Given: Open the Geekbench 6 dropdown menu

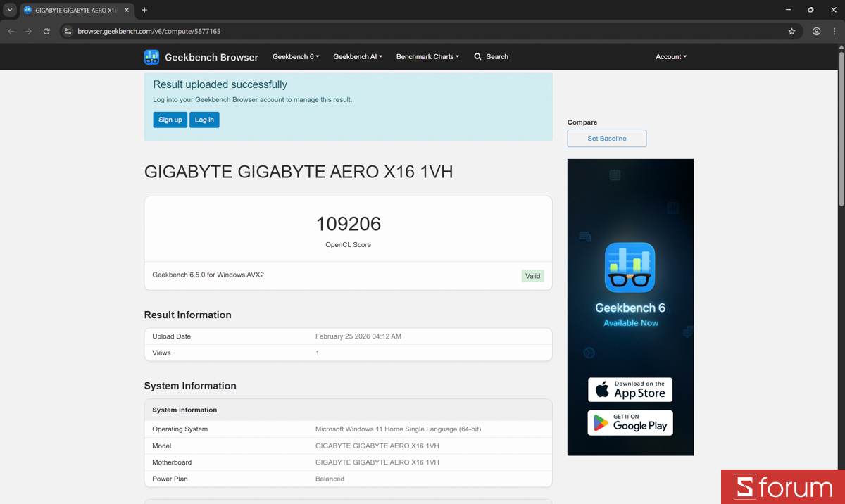Looking at the screenshot, I should click(295, 56).
